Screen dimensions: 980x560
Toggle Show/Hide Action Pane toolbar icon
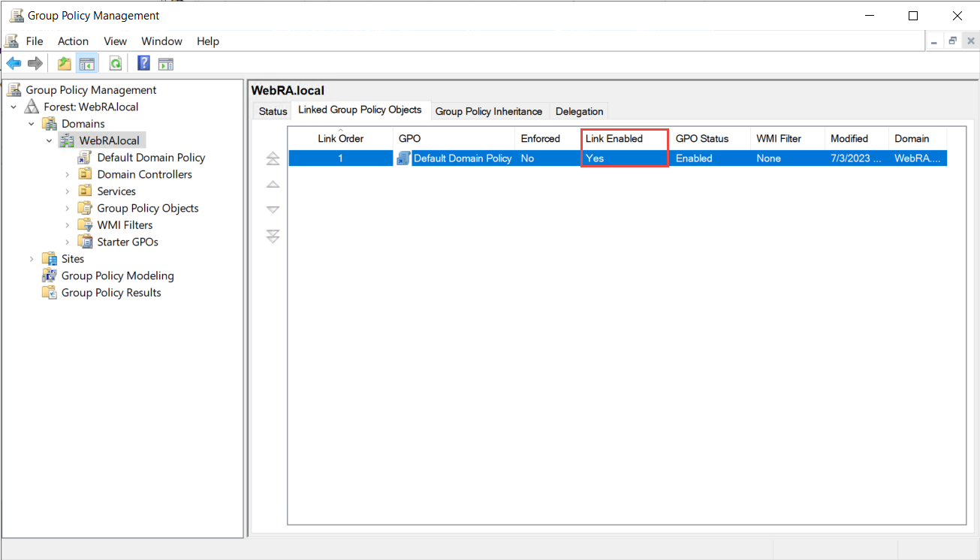tap(165, 64)
